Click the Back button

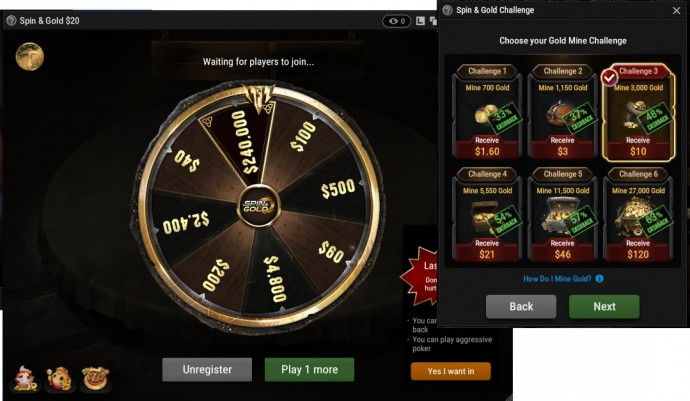click(521, 306)
